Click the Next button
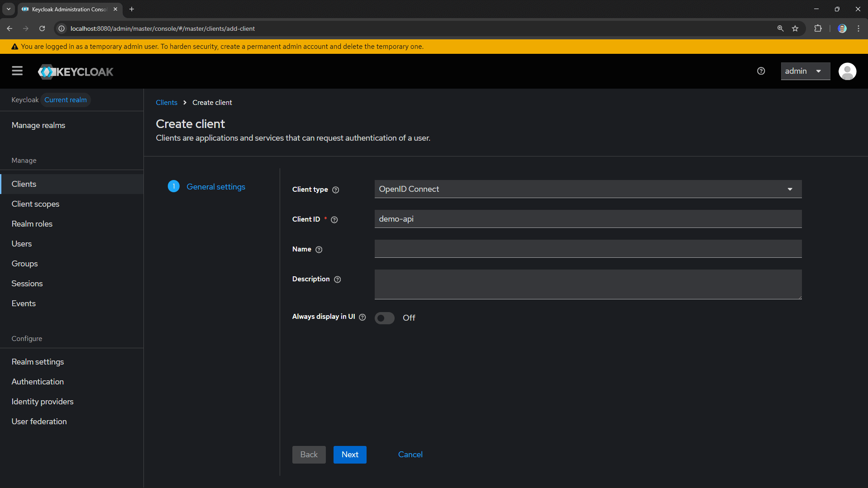The width and height of the screenshot is (868, 488). [349, 455]
